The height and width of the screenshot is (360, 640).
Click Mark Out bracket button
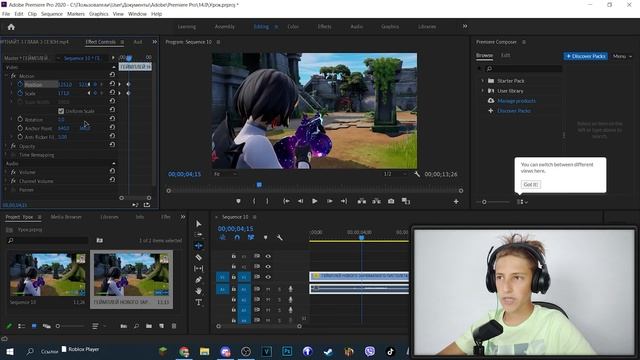[x=267, y=201]
